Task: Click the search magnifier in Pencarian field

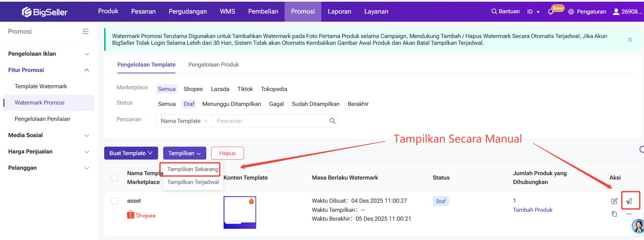Action: tap(333, 121)
